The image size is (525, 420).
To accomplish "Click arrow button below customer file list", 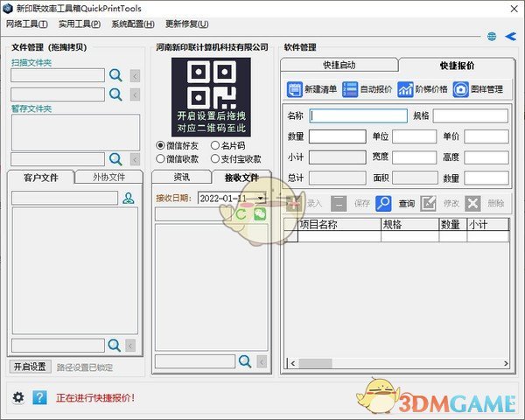I will [130, 346].
